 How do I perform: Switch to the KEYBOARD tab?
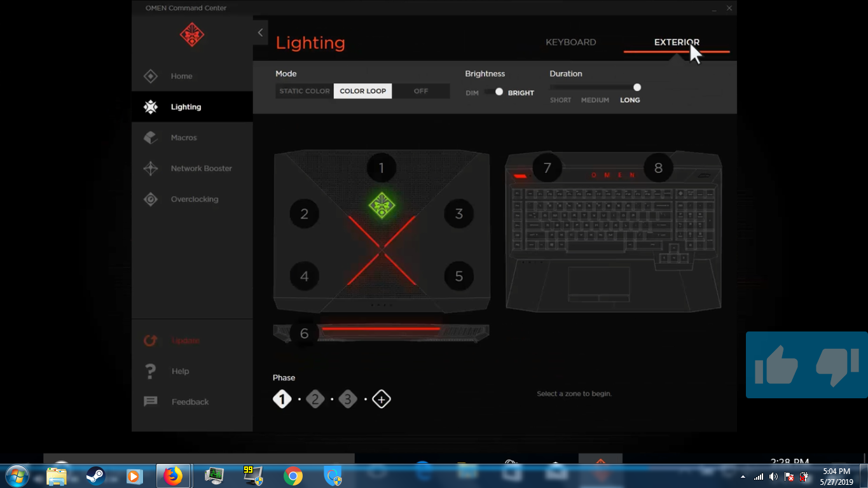(x=571, y=42)
